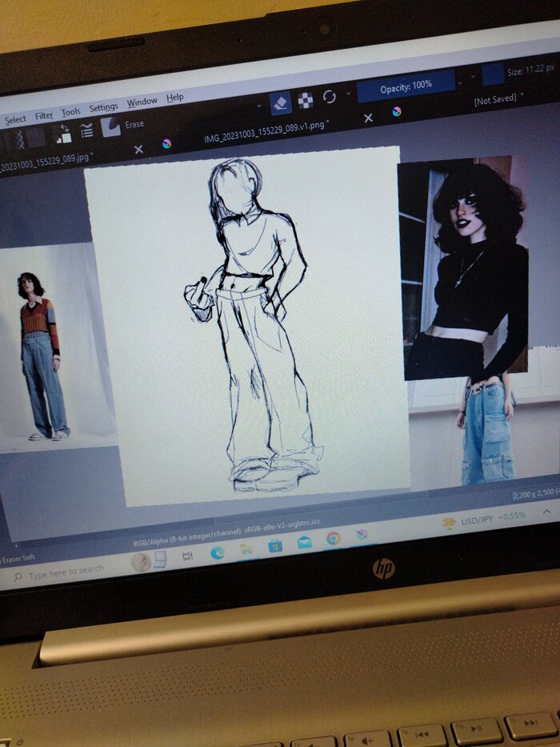560x747 pixels.
Task: Click the Krita icon on the v1.png tab
Action: tap(166, 144)
